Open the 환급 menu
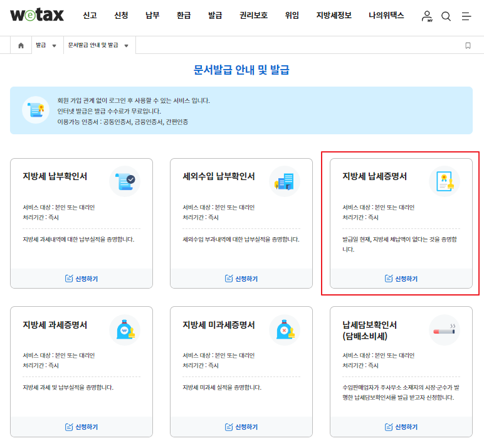The width and height of the screenshot is (484, 448). point(184,15)
